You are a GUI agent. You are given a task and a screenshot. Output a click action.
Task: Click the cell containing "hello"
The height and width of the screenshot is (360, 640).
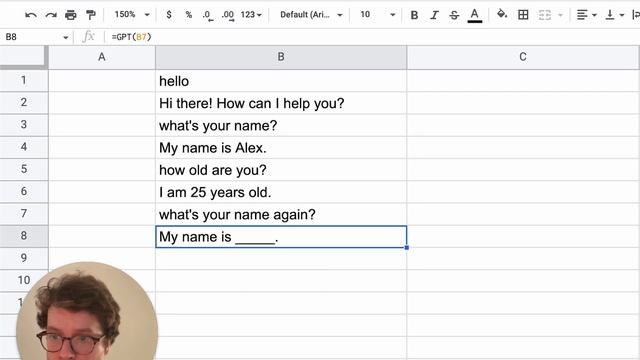pyautogui.click(x=281, y=81)
